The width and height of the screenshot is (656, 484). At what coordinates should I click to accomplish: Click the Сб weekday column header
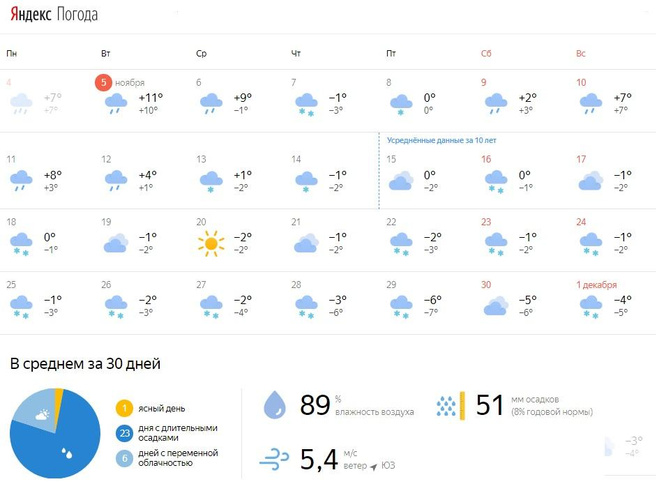coord(486,52)
